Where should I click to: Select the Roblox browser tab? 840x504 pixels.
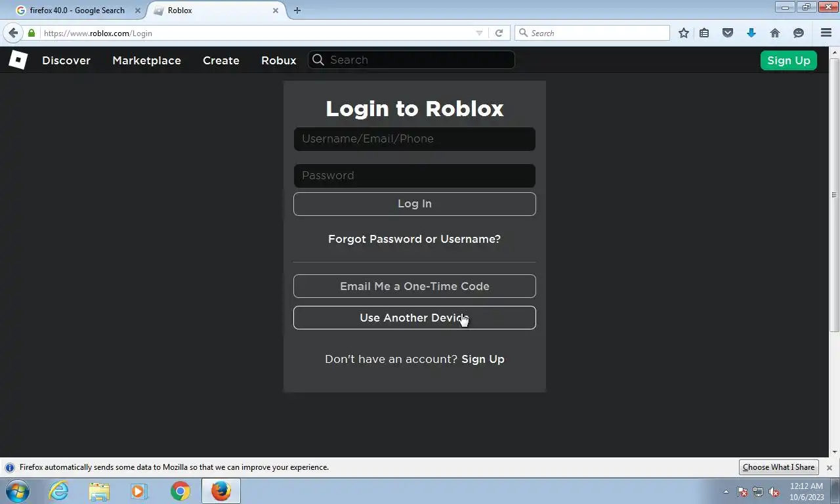coord(214,10)
